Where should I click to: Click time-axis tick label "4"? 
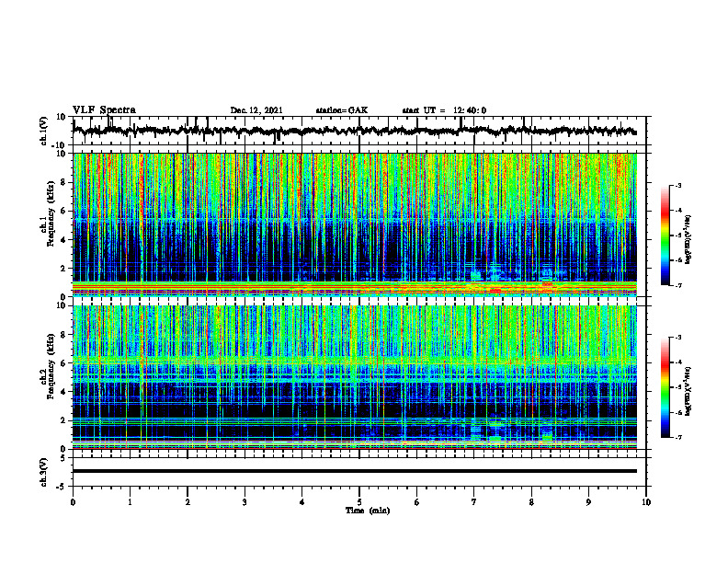(x=302, y=502)
